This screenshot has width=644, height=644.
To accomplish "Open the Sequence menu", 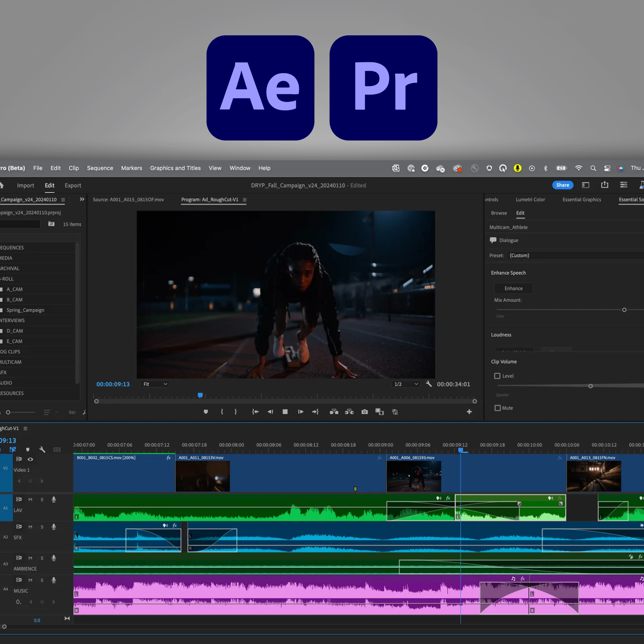I will tap(100, 168).
